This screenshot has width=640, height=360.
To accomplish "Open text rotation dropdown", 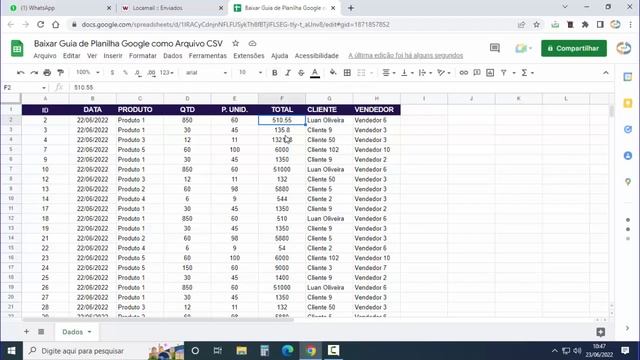I will pos(444,73).
